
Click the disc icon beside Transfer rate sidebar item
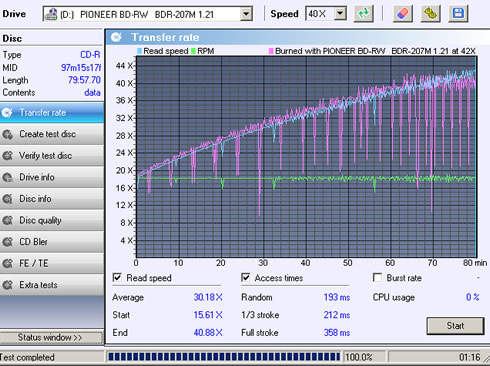[7, 113]
